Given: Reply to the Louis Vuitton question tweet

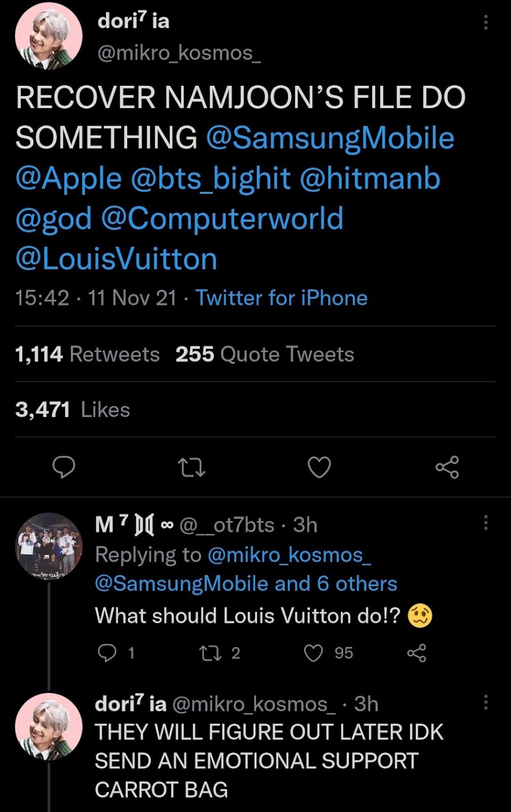Looking at the screenshot, I should 108,653.
